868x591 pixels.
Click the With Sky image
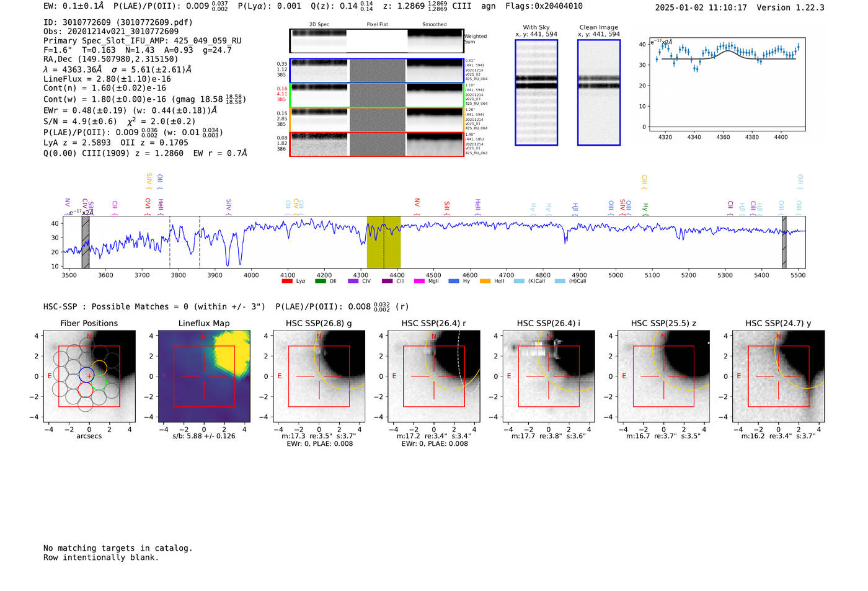[536, 92]
